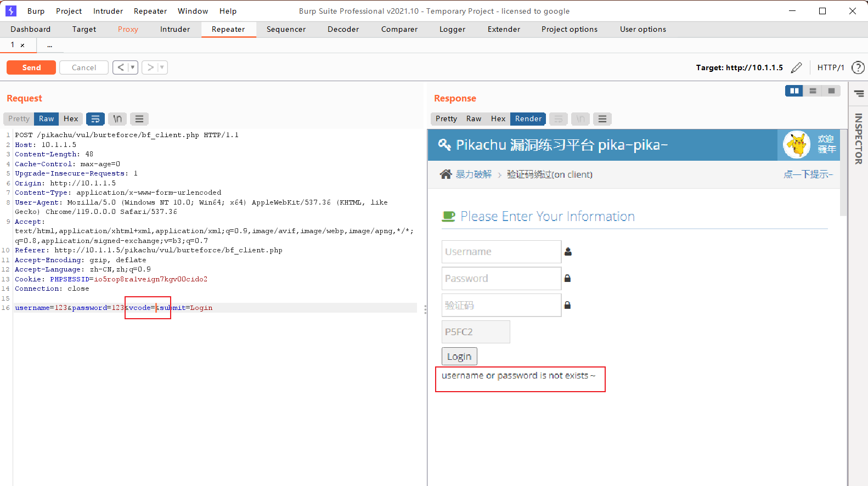Click the P5FC2 captcha code box
The image size is (868, 486).
(x=476, y=332)
